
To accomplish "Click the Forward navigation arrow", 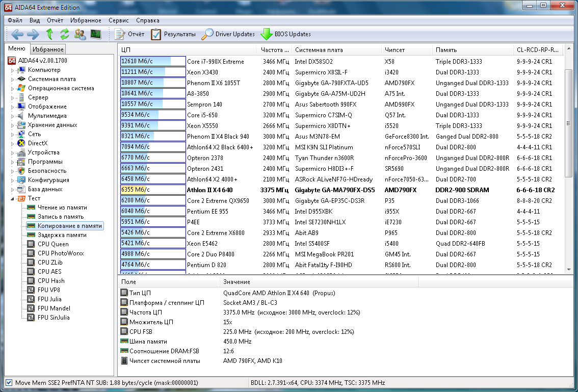I will pos(33,34).
